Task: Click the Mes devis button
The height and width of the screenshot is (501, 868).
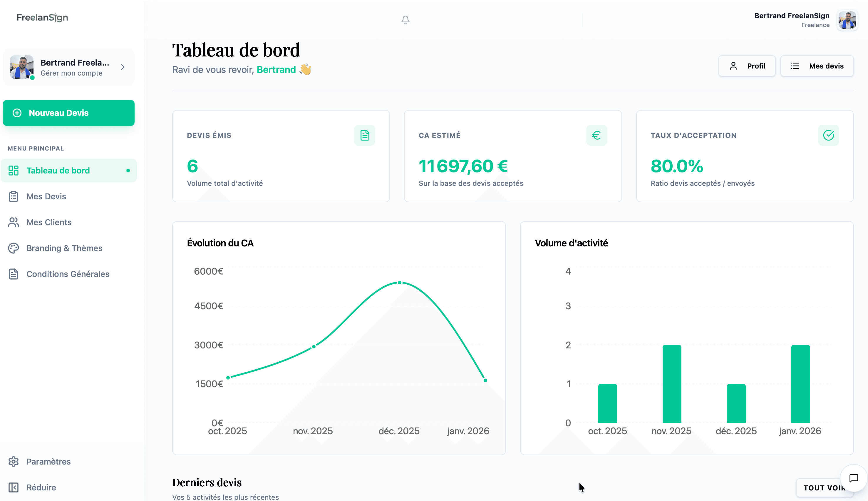Action: point(817,66)
